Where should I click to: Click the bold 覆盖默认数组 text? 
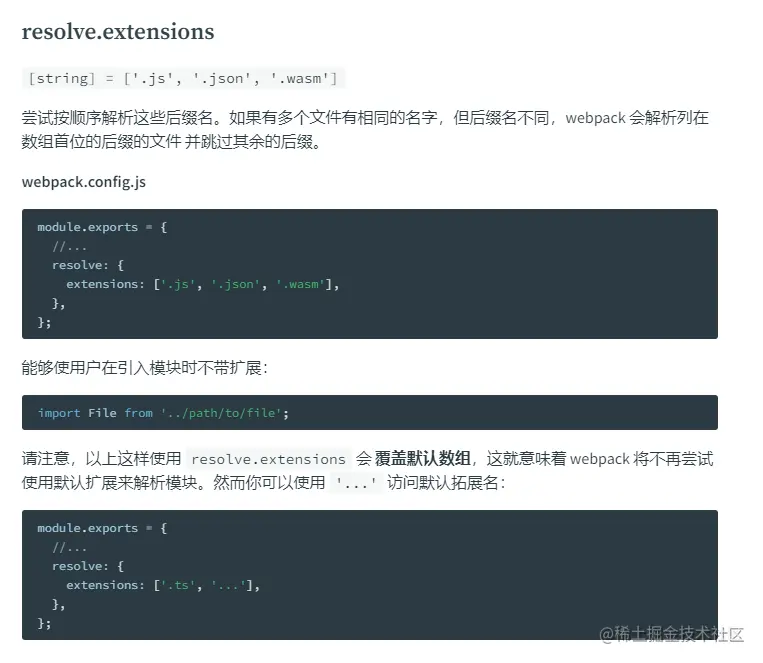[x=422, y=459]
